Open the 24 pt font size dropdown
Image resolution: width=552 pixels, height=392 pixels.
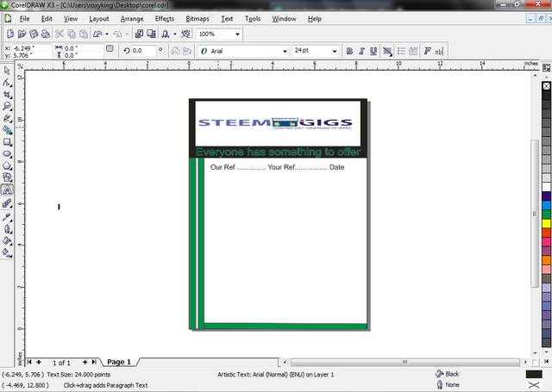335,51
